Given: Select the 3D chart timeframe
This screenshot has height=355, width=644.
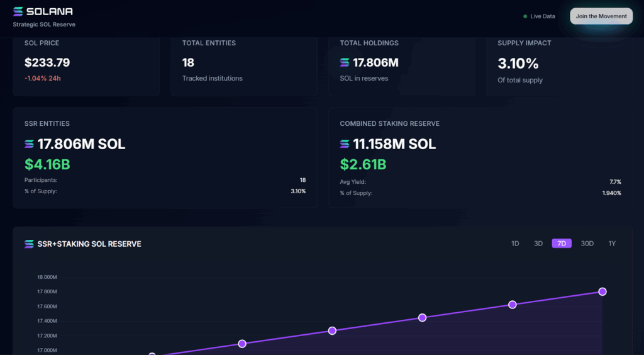Looking at the screenshot, I should pos(538,244).
